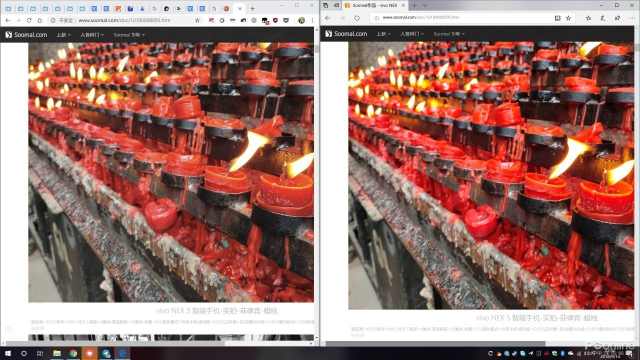Switch to the first tab in left Chrome window
640x360 pixels.
coord(9,8)
